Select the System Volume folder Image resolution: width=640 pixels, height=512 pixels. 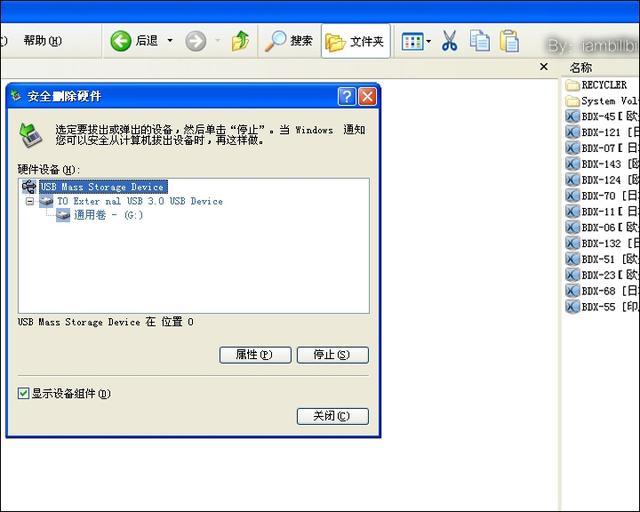[x=602, y=101]
